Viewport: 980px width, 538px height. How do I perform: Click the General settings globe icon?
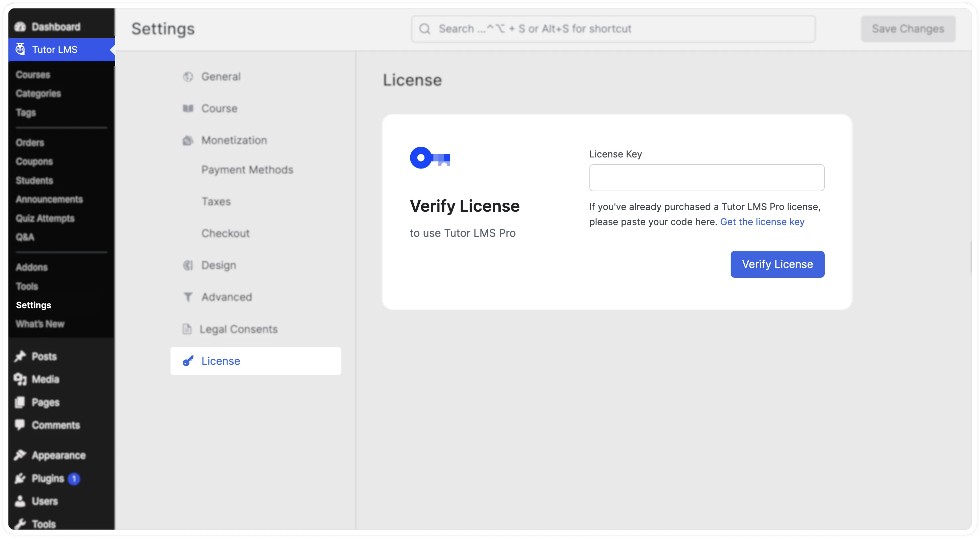tap(188, 76)
